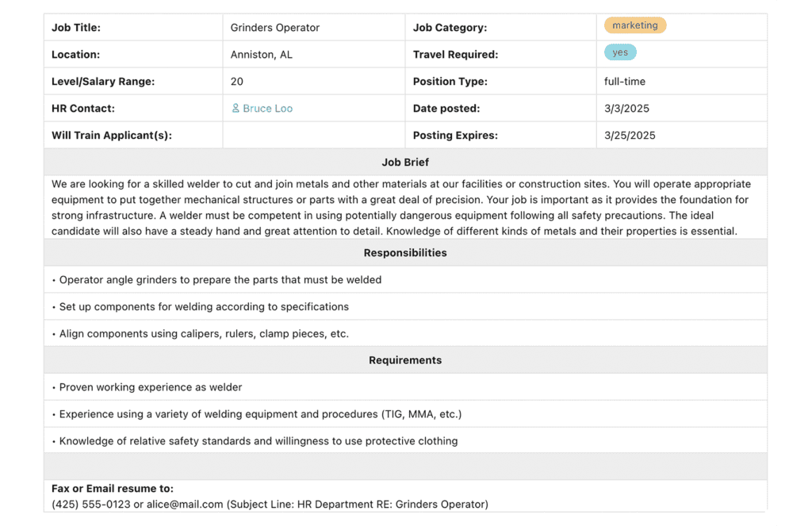Click the Requirements section header
Image resolution: width=812 pixels, height=526 pixels.
coord(405,360)
